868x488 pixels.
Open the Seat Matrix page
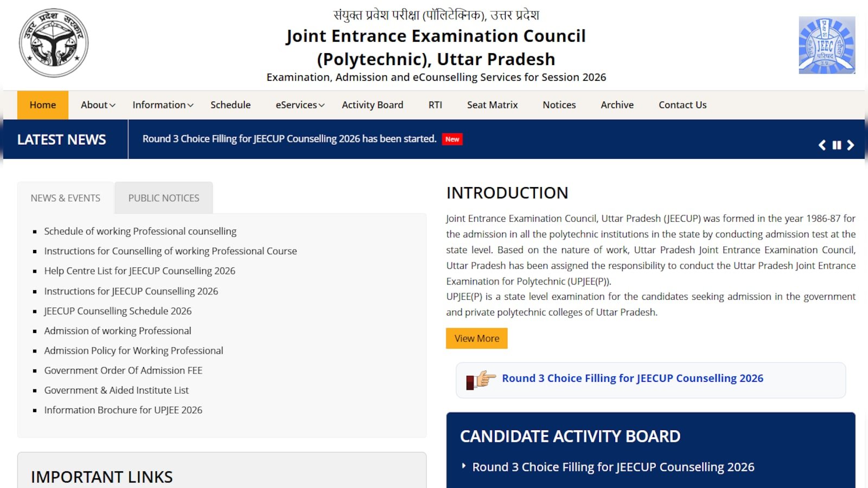[493, 105]
